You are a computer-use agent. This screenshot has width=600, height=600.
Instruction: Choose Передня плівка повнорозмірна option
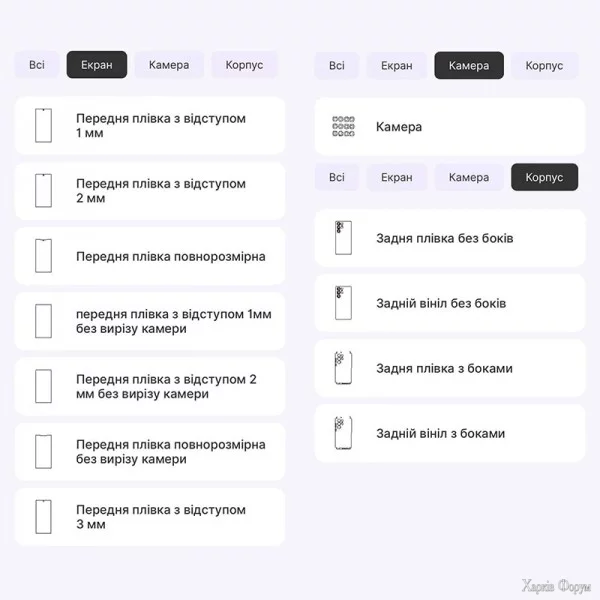point(170,256)
